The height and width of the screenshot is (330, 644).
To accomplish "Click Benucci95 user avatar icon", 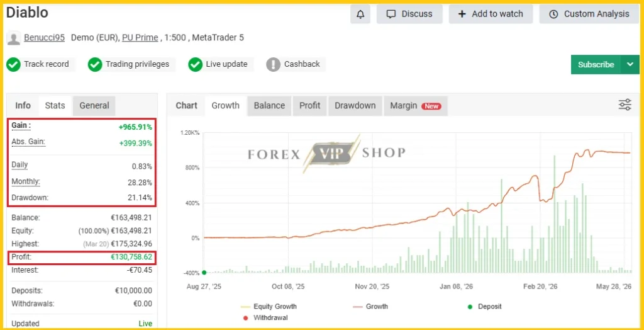I will pos(14,38).
